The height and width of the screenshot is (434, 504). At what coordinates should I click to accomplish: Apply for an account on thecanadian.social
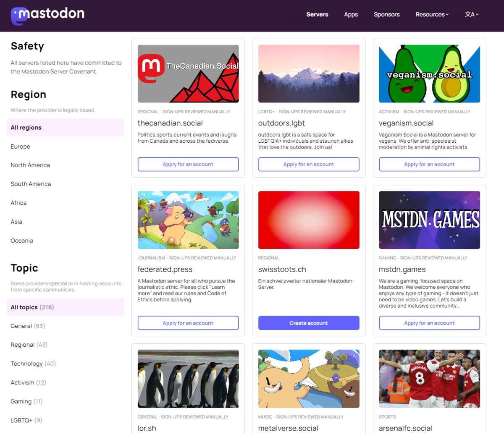coord(188,164)
